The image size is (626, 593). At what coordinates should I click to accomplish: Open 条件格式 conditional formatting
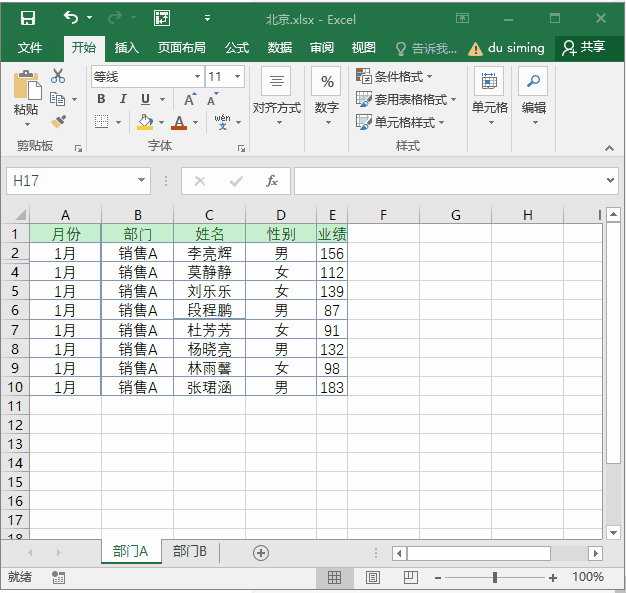394,76
